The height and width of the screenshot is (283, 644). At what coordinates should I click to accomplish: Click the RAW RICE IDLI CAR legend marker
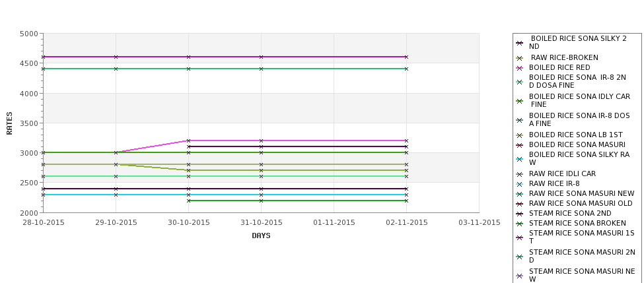point(519,174)
